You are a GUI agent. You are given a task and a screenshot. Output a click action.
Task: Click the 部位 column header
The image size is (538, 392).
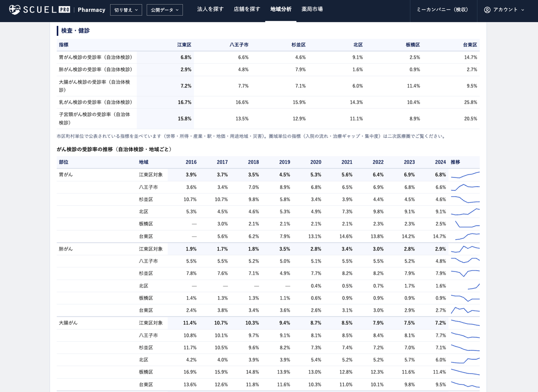[64, 162]
